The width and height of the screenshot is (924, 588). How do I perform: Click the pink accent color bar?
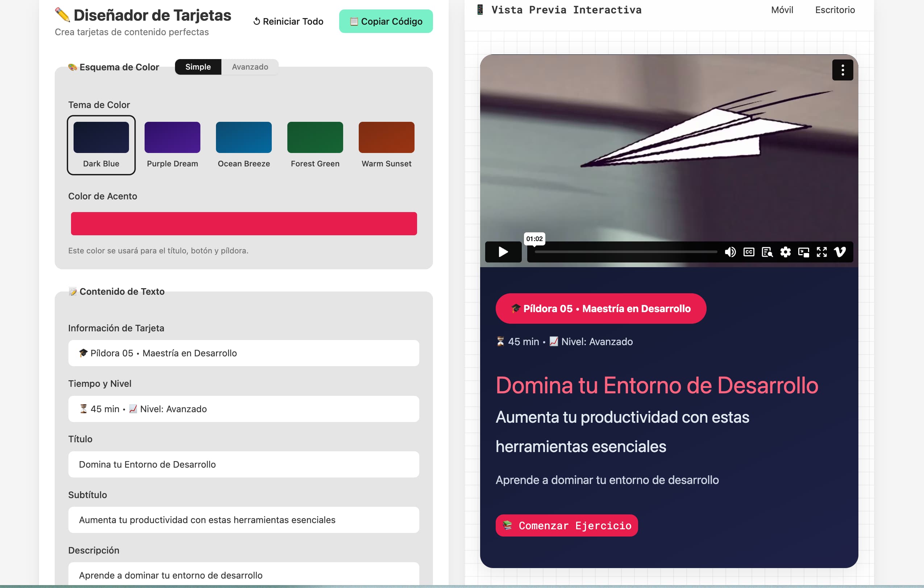point(244,223)
